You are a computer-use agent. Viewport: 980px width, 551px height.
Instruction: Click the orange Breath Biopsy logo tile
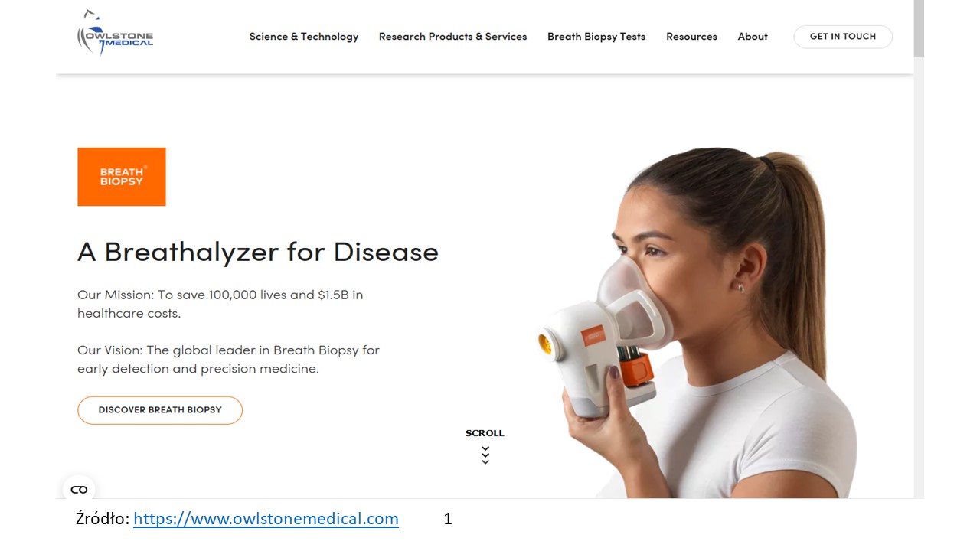122,177
